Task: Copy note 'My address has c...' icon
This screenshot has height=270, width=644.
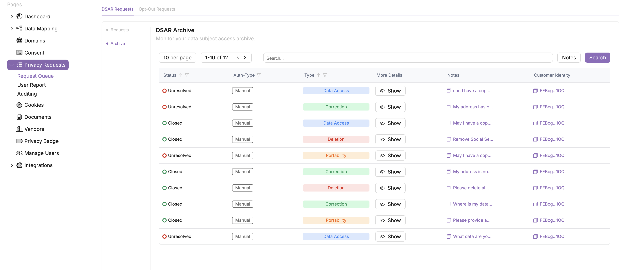Action: point(449,107)
